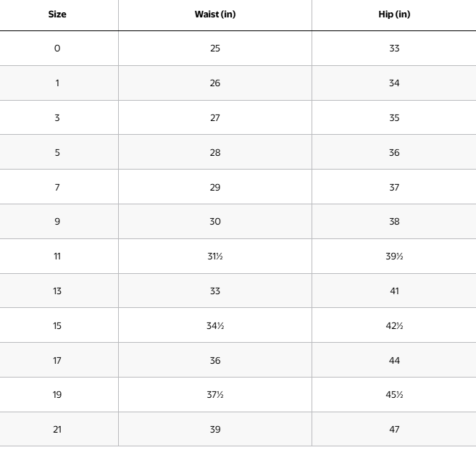This screenshot has height=450, width=476.
Task: Click the Waist (in) column header
Action: (x=215, y=14)
